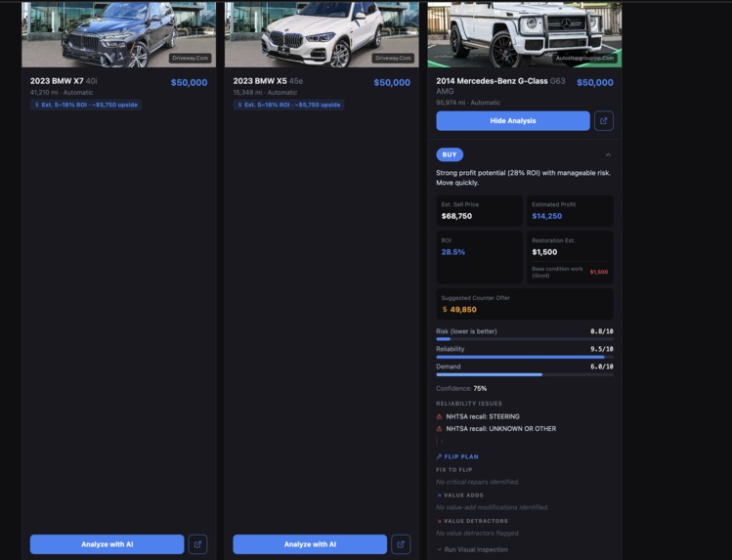The width and height of the screenshot is (732, 560).
Task: Click Driveway.Com label on BMW X7 photo
Action: point(190,59)
